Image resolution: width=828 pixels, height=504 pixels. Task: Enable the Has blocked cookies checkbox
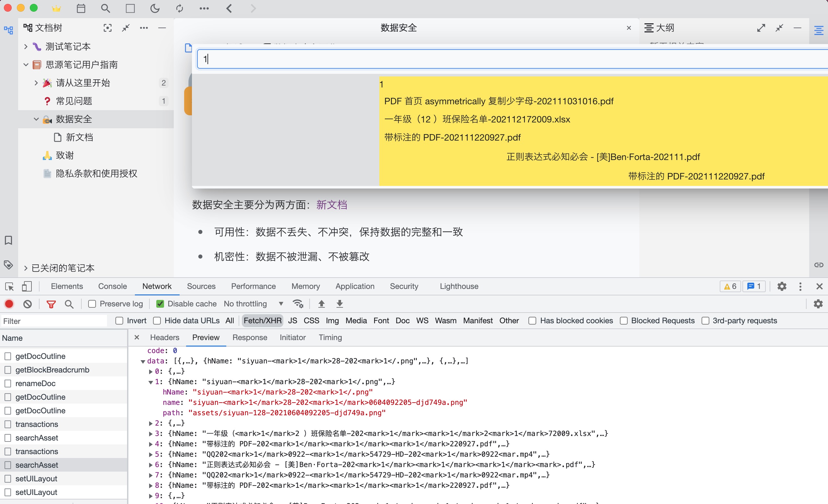click(532, 321)
